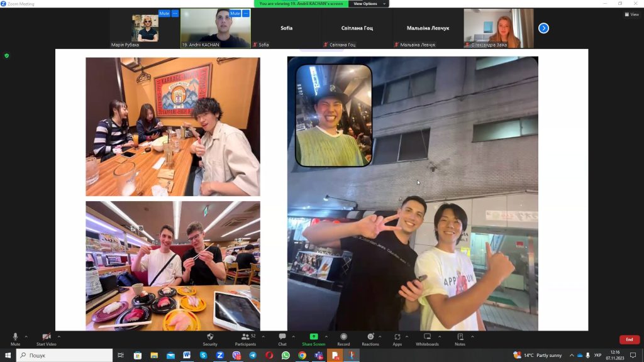The height and width of the screenshot is (362, 644).
Task: Expand the View Options dropdown
Action: click(x=368, y=4)
